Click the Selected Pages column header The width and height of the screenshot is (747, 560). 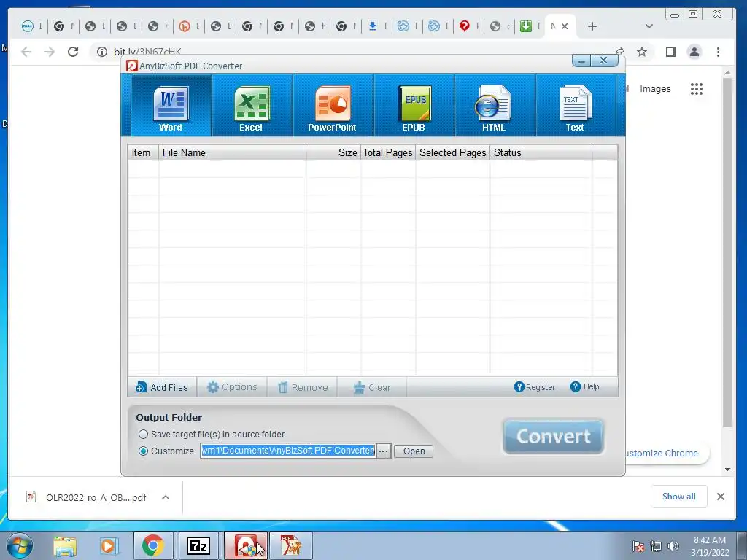(x=452, y=153)
